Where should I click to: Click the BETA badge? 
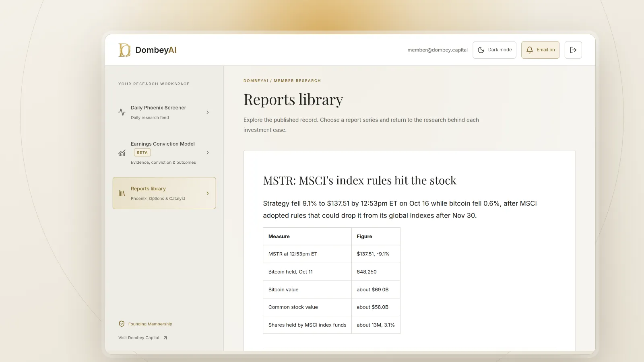tap(142, 152)
